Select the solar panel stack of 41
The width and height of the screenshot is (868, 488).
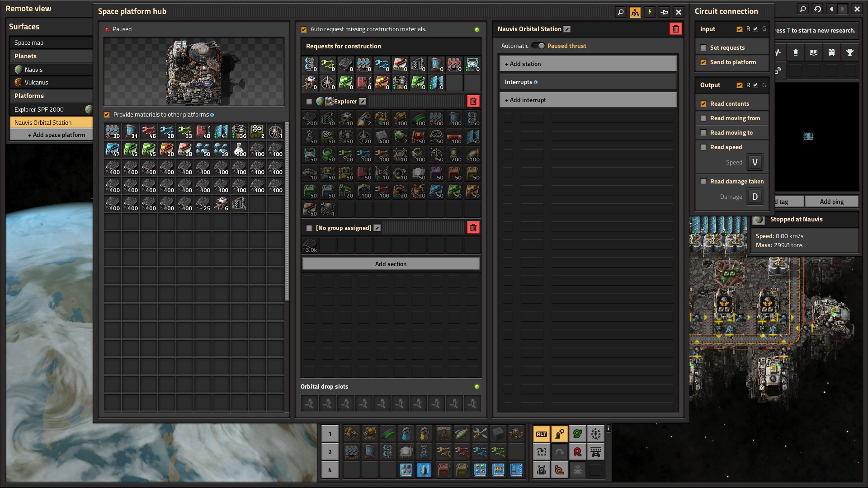221,131
